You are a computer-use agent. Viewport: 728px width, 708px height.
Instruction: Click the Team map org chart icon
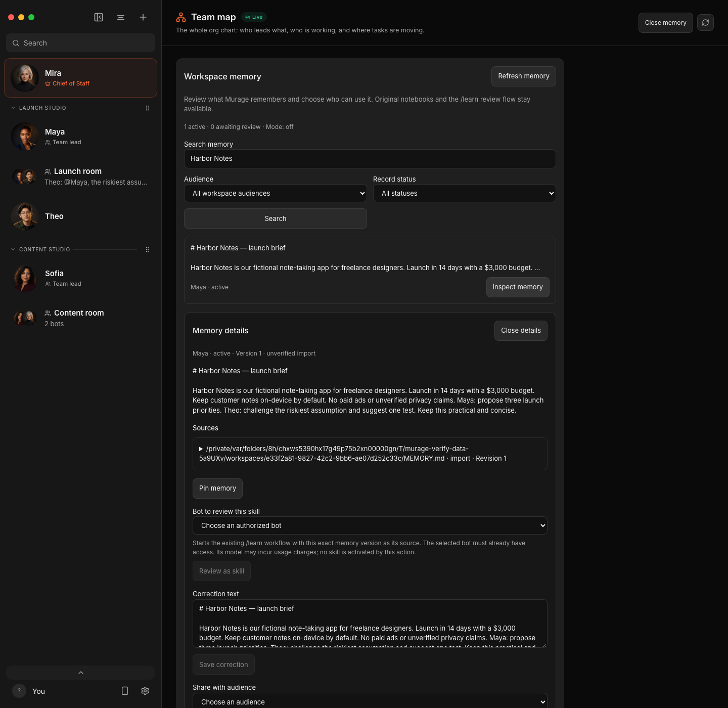pos(181,17)
